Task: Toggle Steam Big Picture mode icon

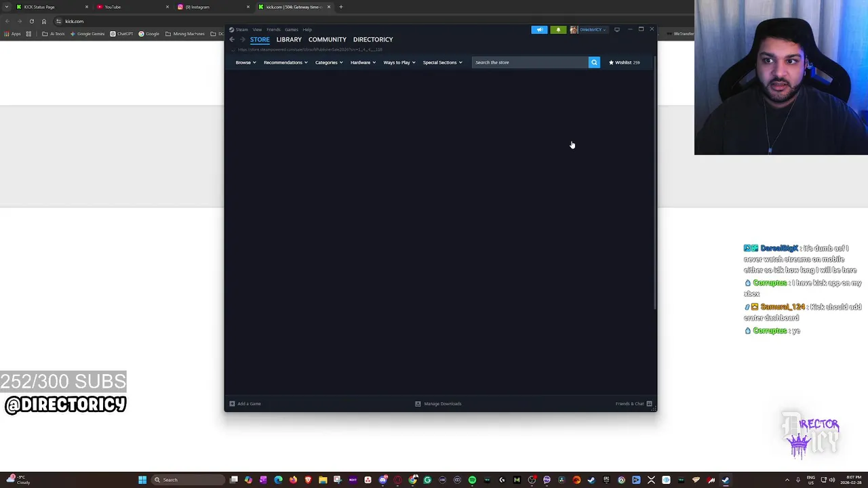Action: click(x=616, y=30)
